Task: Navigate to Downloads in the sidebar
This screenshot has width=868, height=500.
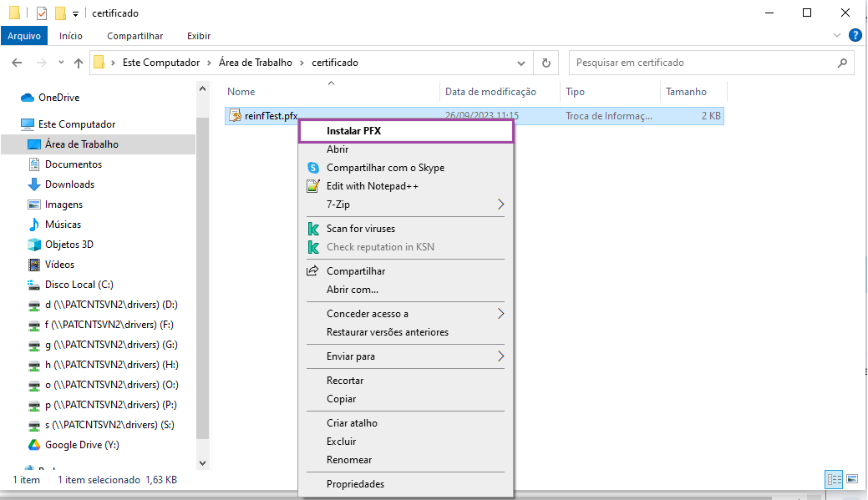Action: tap(69, 184)
